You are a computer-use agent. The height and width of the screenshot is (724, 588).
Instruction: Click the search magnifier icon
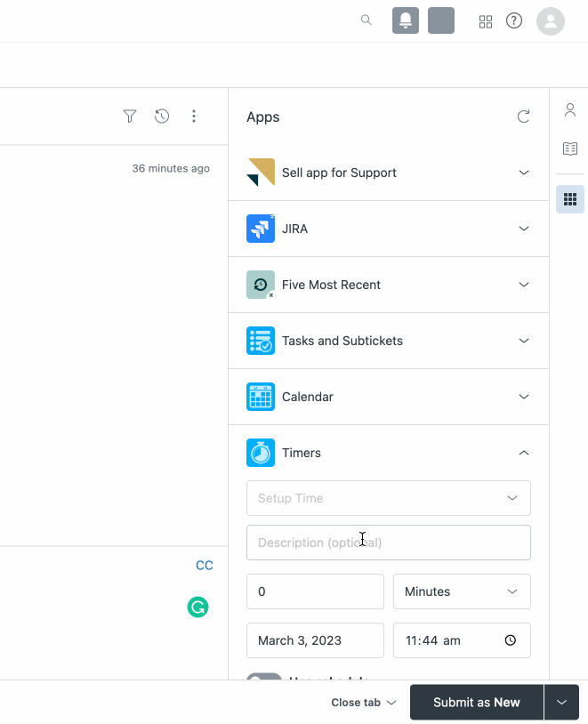pos(366,20)
